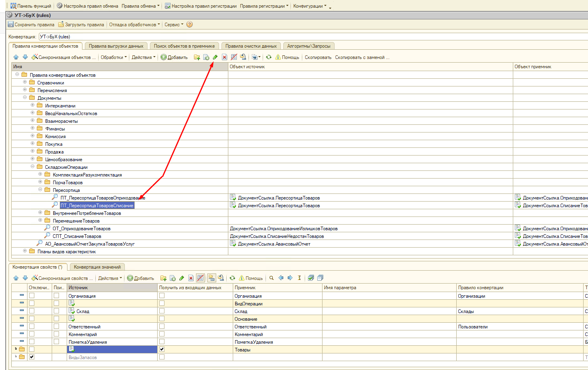Click the edit pencil icon in objects toolbar

click(x=215, y=57)
